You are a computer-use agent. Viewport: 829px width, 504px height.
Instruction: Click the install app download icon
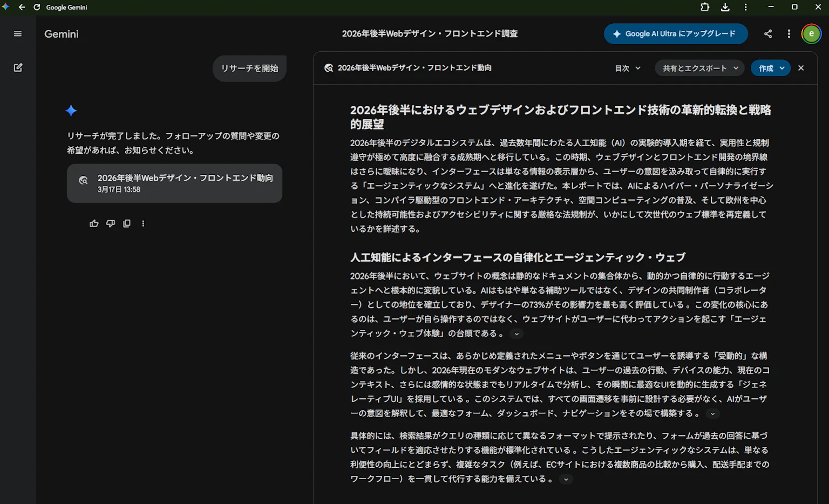click(725, 7)
